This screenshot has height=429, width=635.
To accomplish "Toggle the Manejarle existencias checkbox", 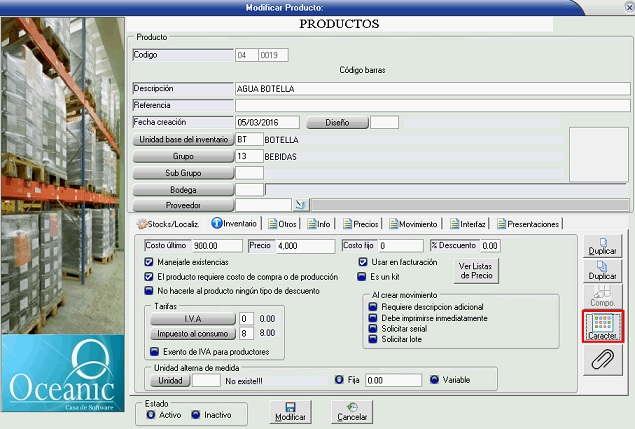I will pos(150,262).
